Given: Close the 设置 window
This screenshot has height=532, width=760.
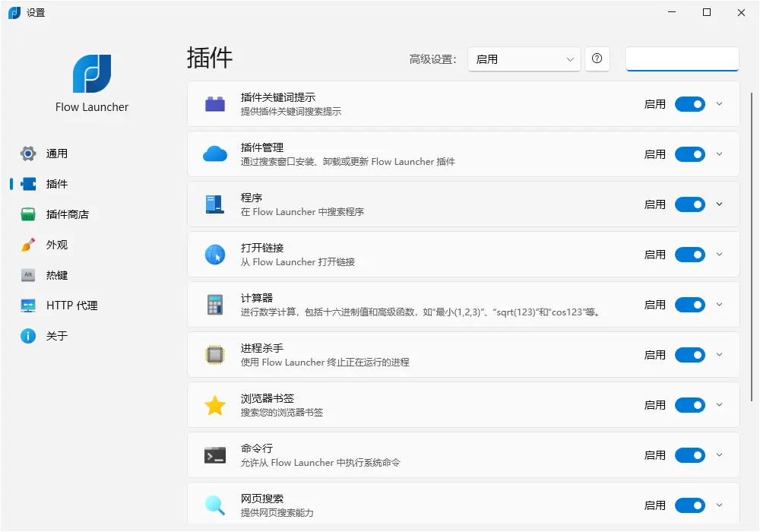Looking at the screenshot, I should [x=741, y=13].
